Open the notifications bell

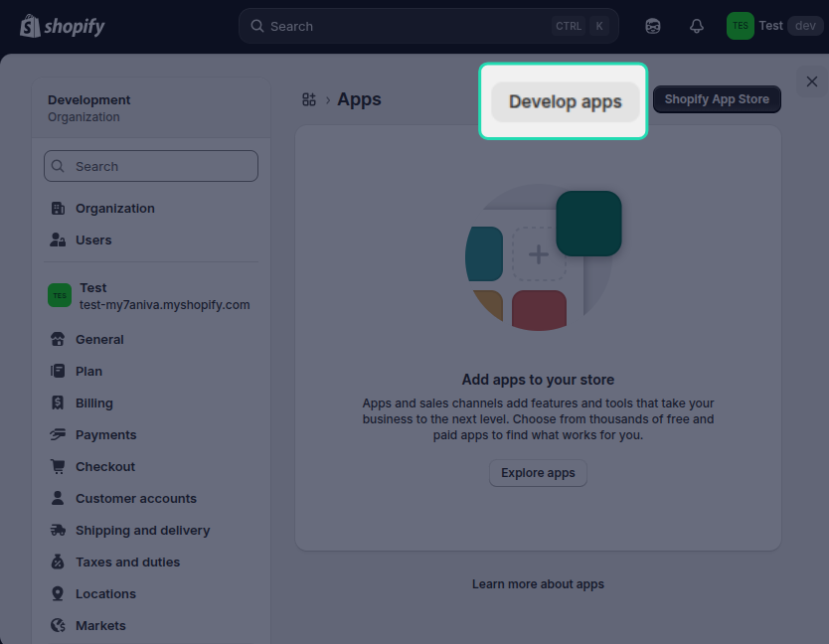697,26
